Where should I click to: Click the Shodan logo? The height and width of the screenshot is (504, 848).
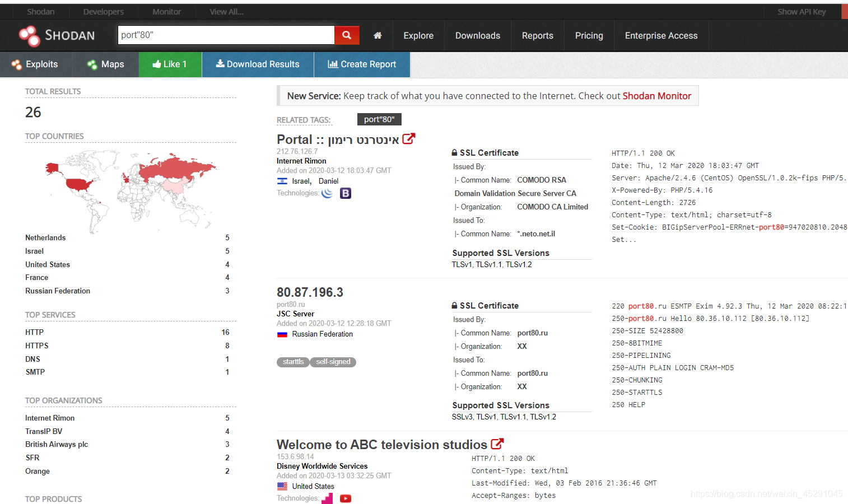(x=57, y=36)
